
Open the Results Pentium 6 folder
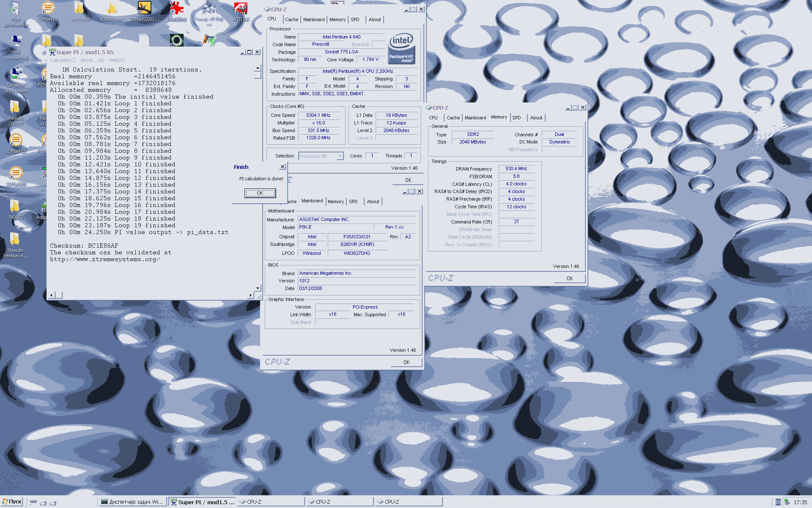click(x=16, y=245)
